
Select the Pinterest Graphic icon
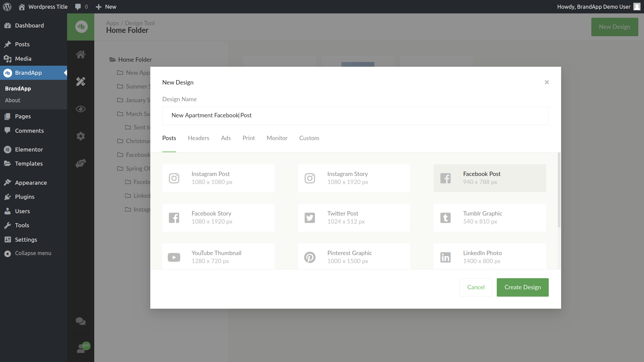tap(310, 257)
